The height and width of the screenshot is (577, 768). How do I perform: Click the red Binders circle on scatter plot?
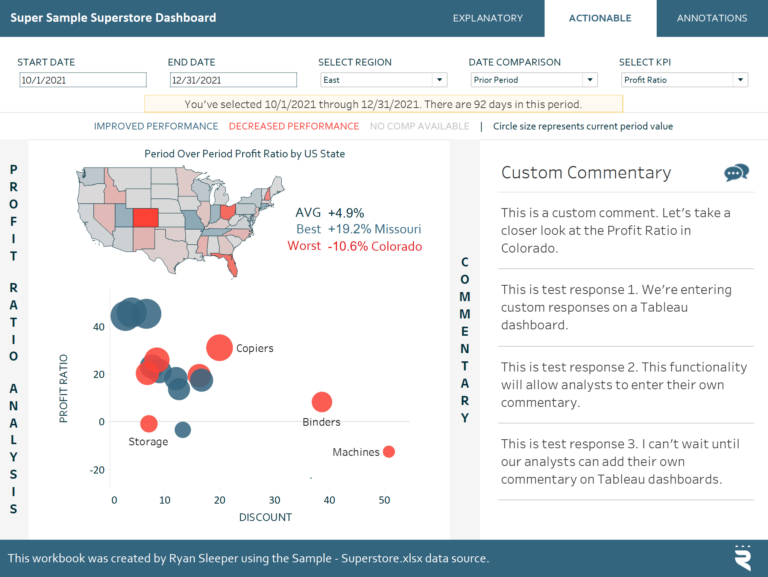pyautogui.click(x=321, y=402)
